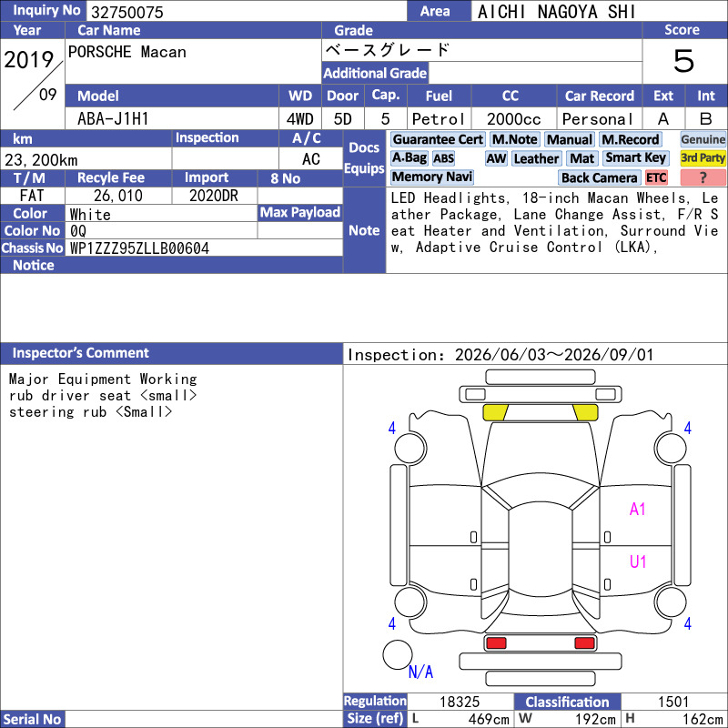Click the A1 damage mark on diagram
Viewport: 728px width, 728px height.
click(x=638, y=510)
